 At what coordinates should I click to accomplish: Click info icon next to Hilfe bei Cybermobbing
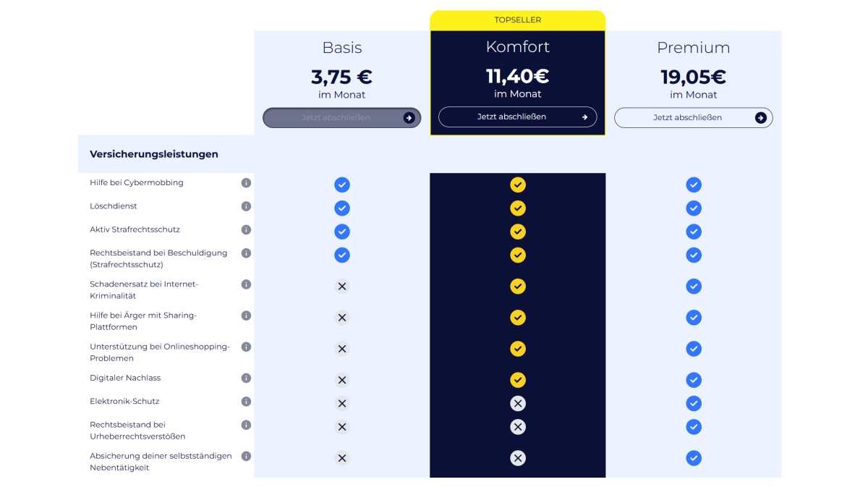[246, 183]
